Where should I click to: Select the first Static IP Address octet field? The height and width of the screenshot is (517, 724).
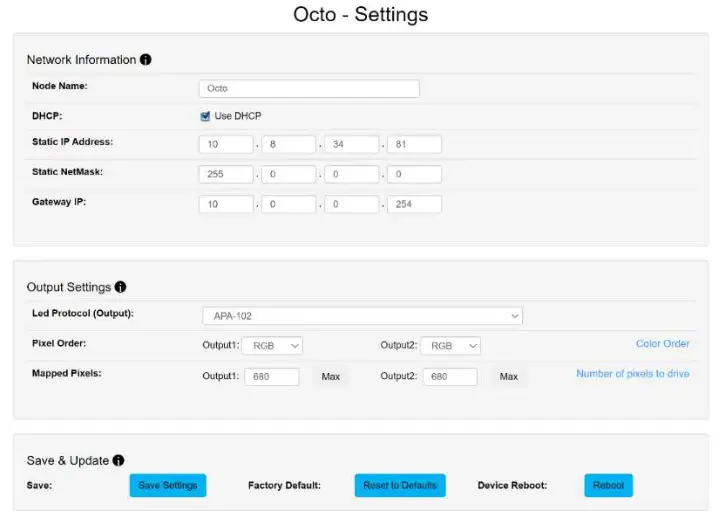(x=226, y=144)
